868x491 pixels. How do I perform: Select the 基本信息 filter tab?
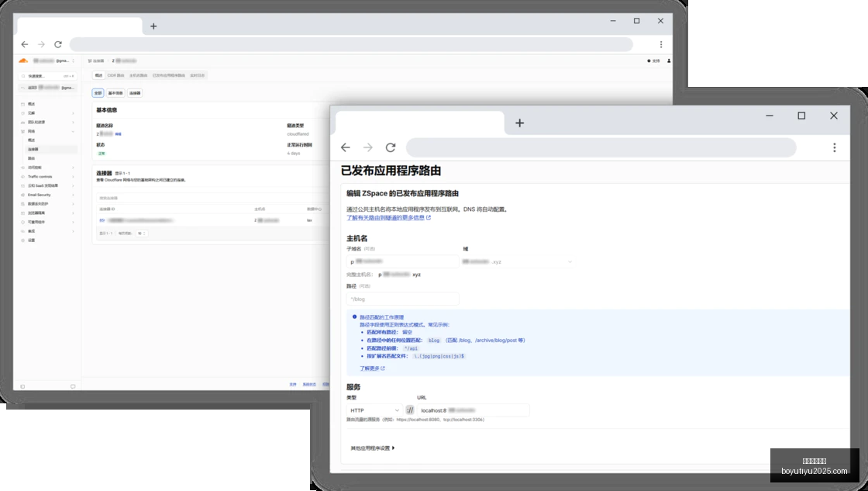pos(115,93)
